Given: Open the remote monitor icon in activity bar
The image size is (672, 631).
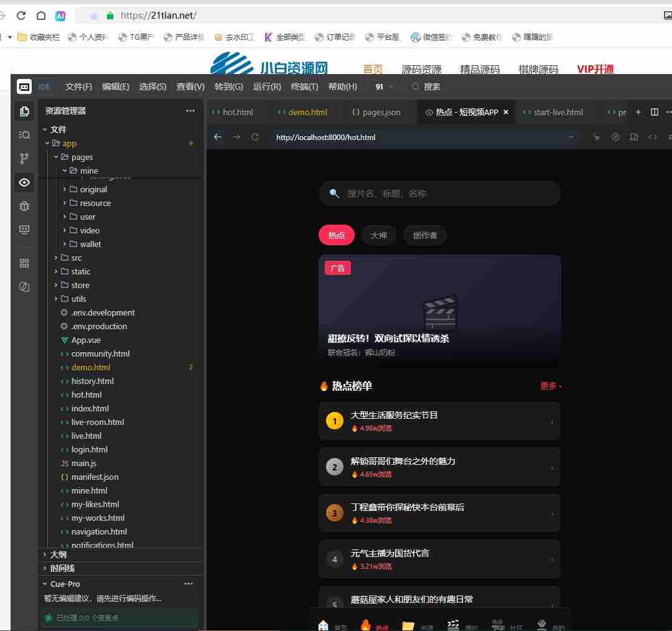Looking at the screenshot, I should pyautogui.click(x=24, y=230).
